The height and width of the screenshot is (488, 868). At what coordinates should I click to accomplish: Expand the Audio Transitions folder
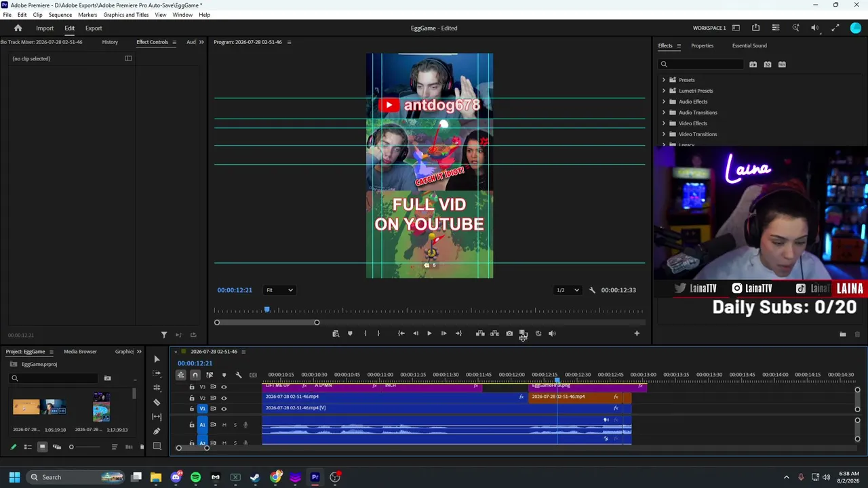664,113
